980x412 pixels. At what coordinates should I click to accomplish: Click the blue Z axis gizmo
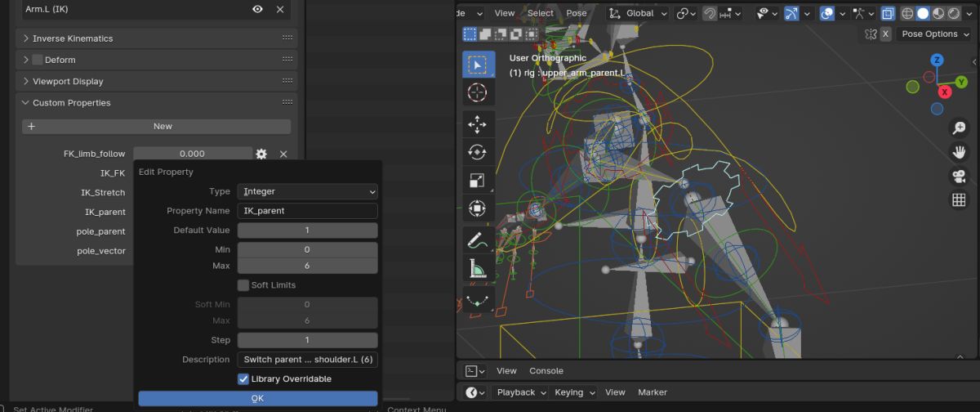coord(937,60)
